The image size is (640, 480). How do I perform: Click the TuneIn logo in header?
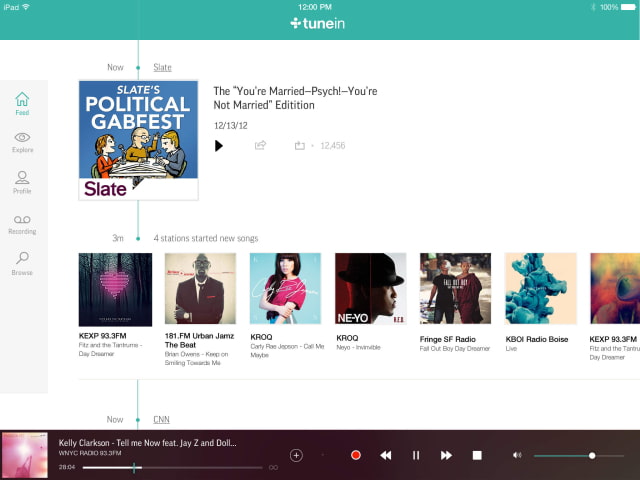pos(318,24)
